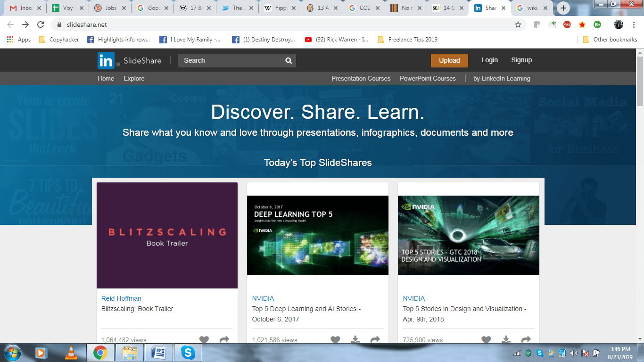Launch VLC media player from taskbar
The height and width of the screenshot is (362, 644).
click(x=71, y=353)
